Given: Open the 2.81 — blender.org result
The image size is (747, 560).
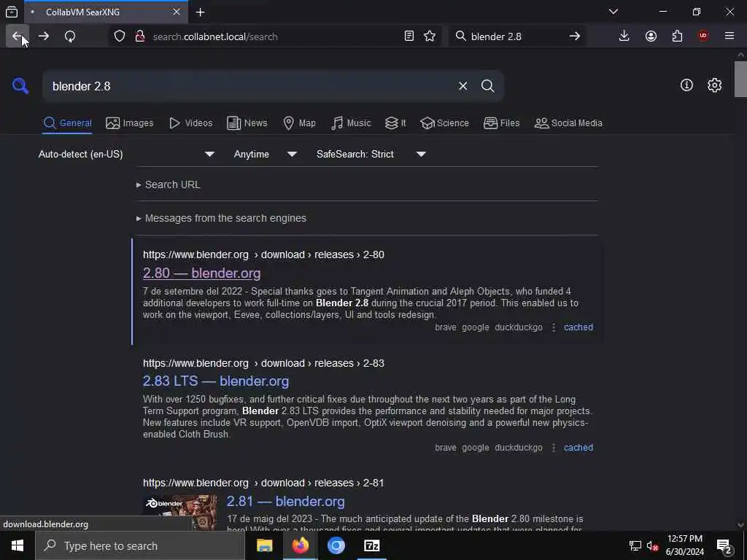Looking at the screenshot, I should [285, 502].
